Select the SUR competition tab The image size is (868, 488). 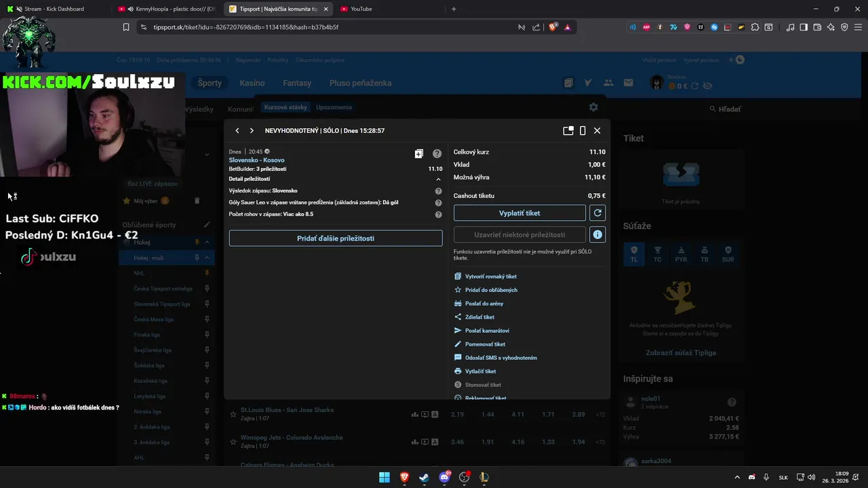(728, 254)
